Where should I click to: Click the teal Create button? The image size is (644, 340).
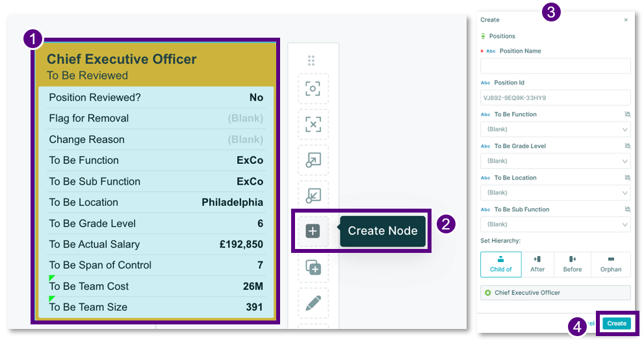point(617,323)
